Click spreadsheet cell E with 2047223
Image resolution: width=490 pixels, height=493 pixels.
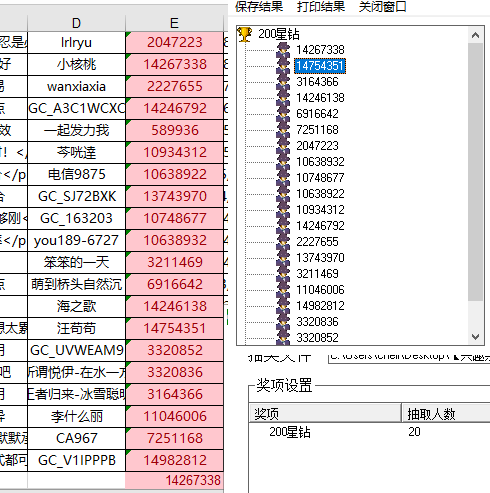(174, 42)
